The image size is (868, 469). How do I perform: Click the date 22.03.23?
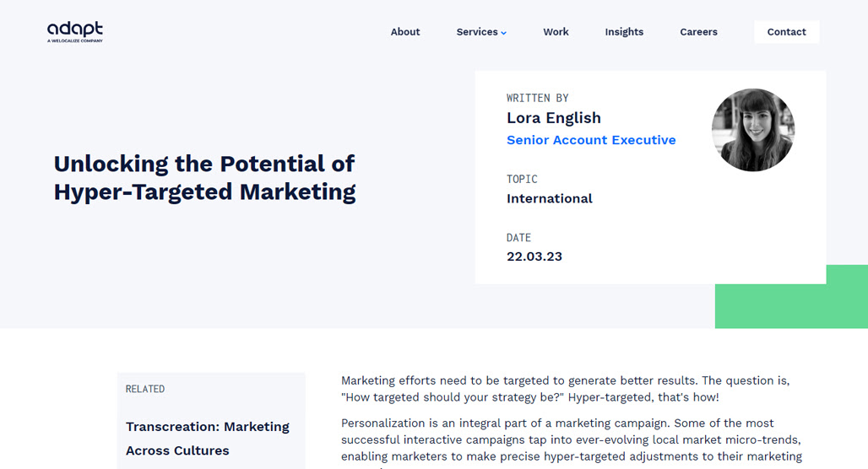534,256
